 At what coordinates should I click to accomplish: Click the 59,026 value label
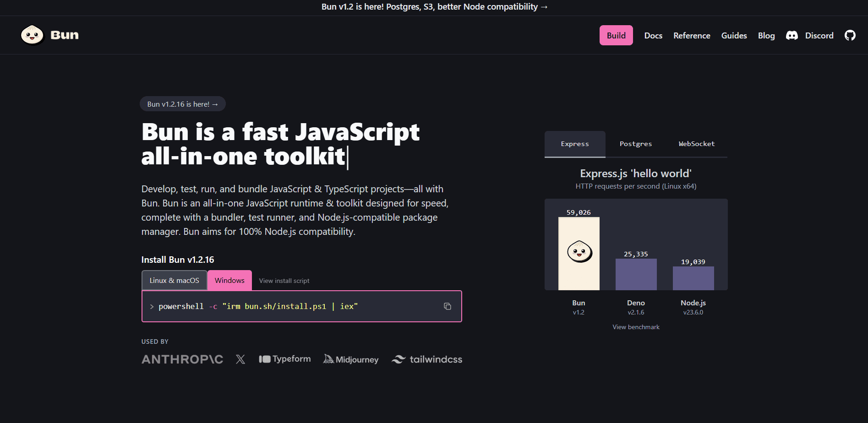[579, 212]
